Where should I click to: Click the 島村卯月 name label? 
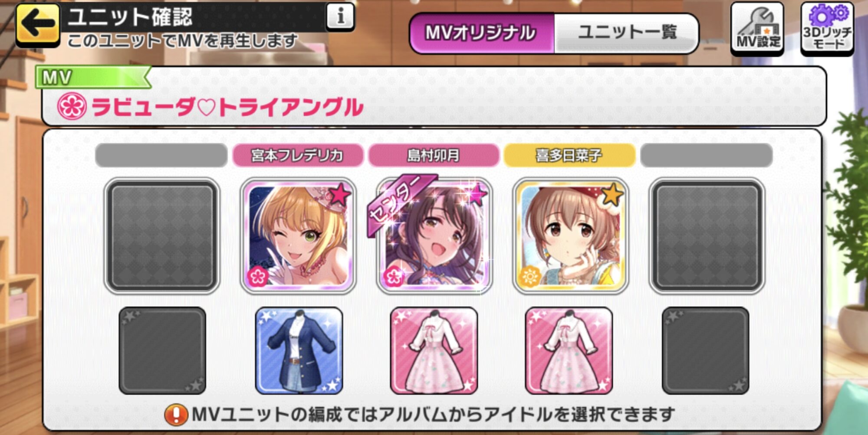tap(434, 155)
